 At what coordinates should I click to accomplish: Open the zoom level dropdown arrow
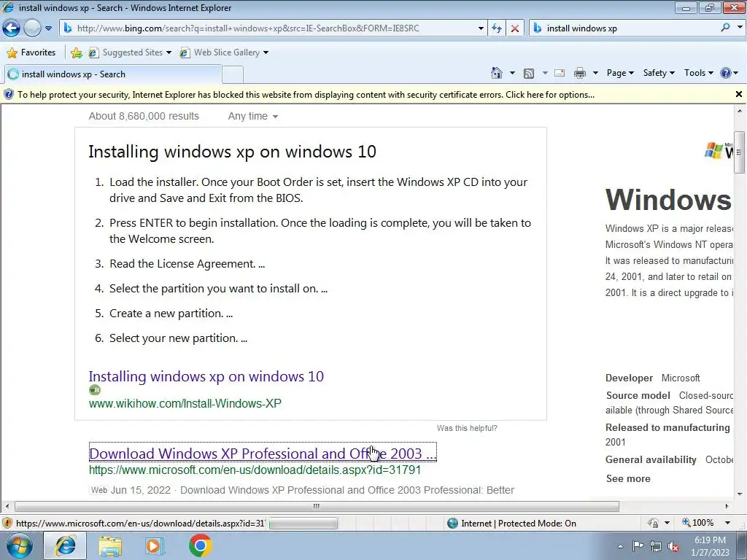(x=727, y=523)
